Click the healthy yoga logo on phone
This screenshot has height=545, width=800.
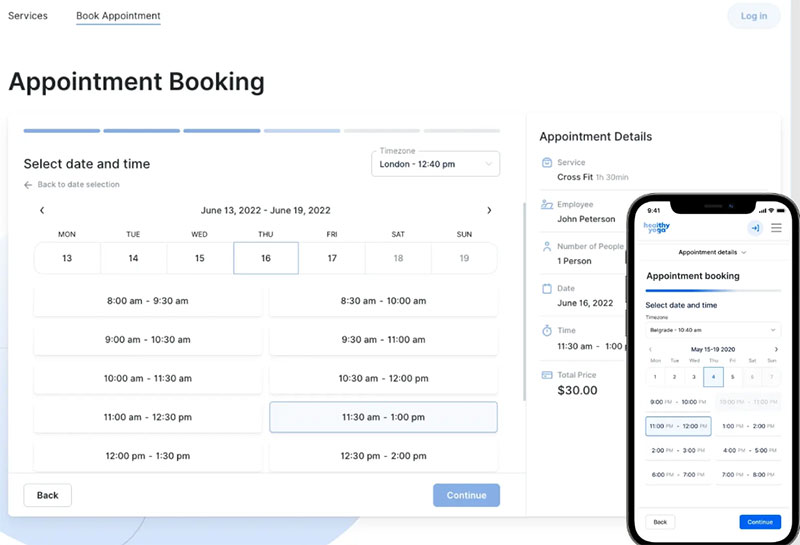[x=657, y=228]
